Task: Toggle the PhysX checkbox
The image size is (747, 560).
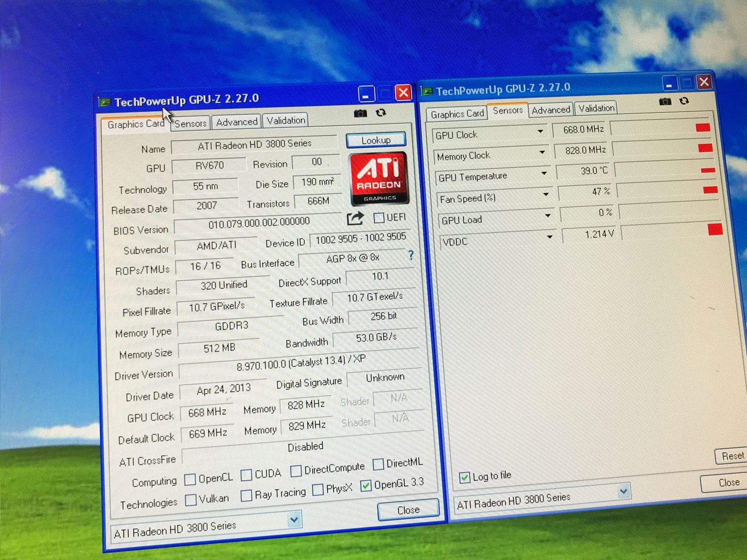Action: click(x=318, y=489)
